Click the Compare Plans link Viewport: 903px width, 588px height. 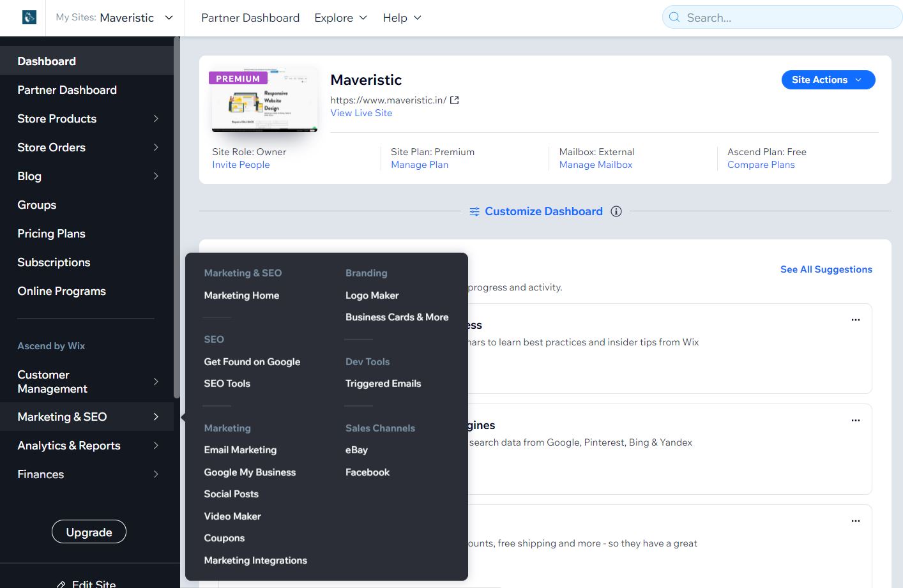pos(761,165)
